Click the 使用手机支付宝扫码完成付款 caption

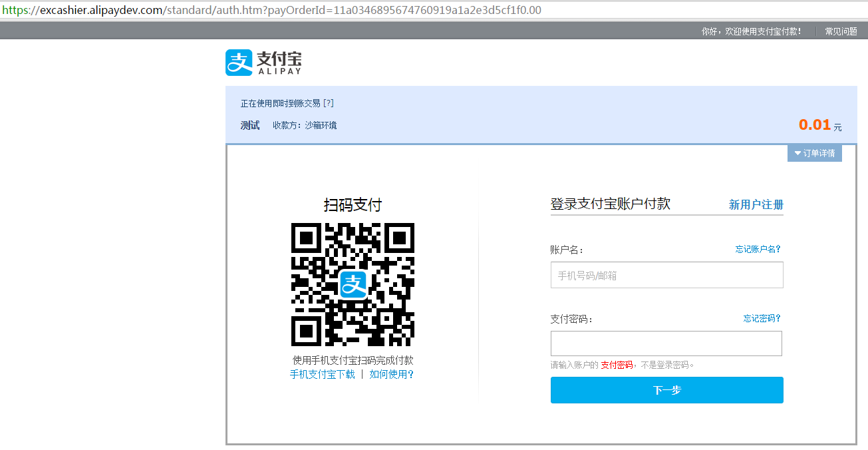353,360
